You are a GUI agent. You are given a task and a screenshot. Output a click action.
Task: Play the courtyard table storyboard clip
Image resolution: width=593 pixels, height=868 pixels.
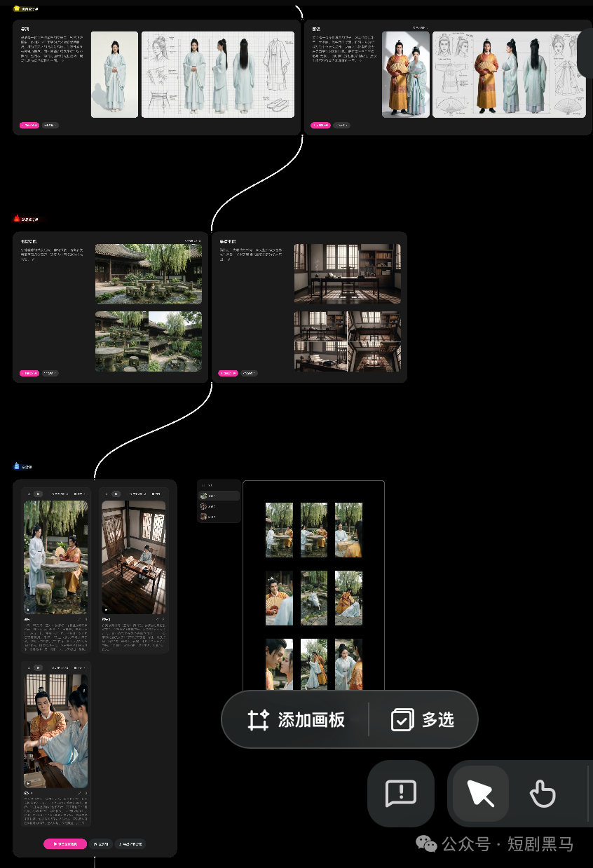(x=29, y=609)
